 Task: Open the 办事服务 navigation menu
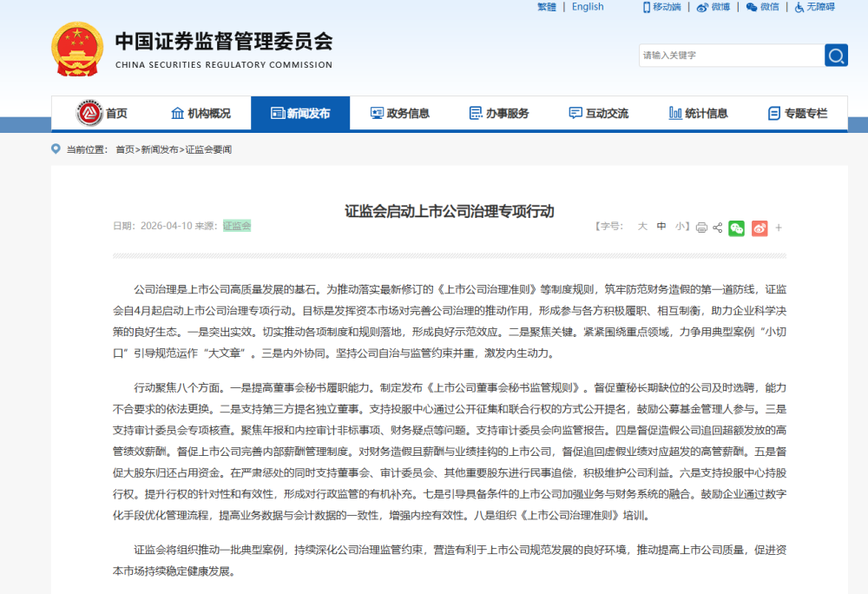coord(499,113)
